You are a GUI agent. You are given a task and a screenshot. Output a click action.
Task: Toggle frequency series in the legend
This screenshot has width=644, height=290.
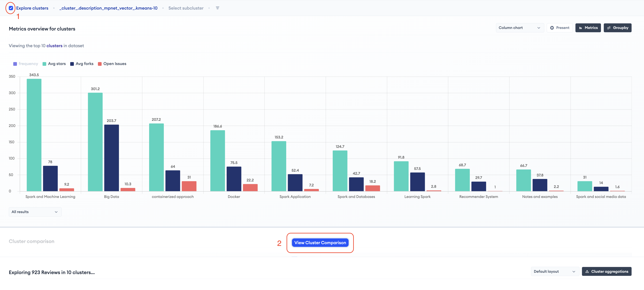pos(28,64)
